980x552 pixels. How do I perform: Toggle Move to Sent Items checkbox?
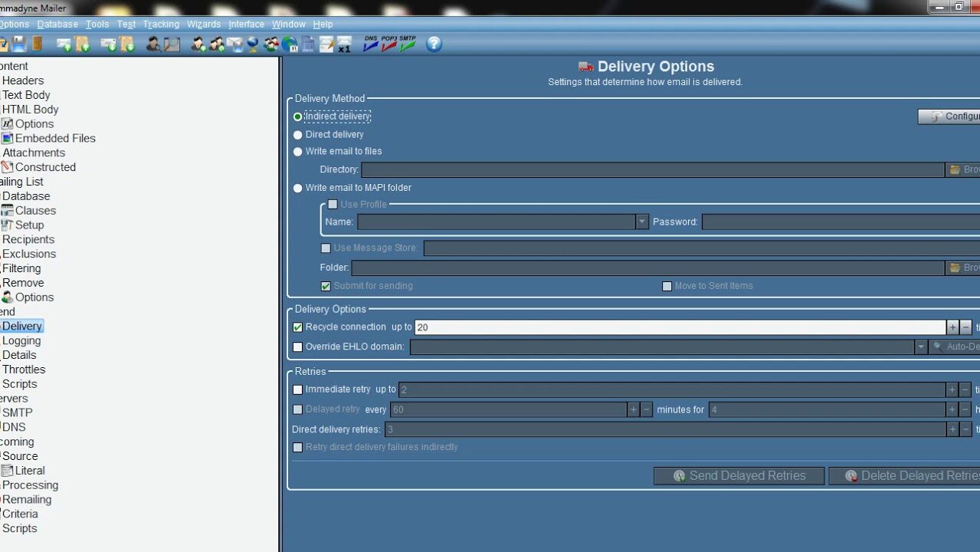pyautogui.click(x=667, y=286)
